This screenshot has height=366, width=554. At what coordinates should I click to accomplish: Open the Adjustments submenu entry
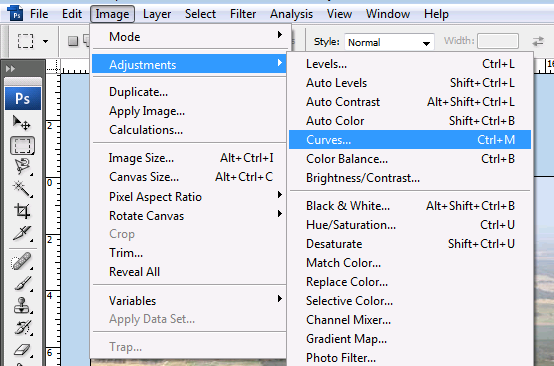point(189,65)
